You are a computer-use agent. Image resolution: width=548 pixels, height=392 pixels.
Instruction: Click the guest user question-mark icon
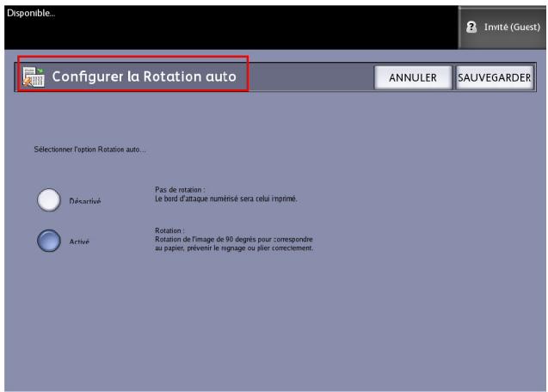point(471,27)
